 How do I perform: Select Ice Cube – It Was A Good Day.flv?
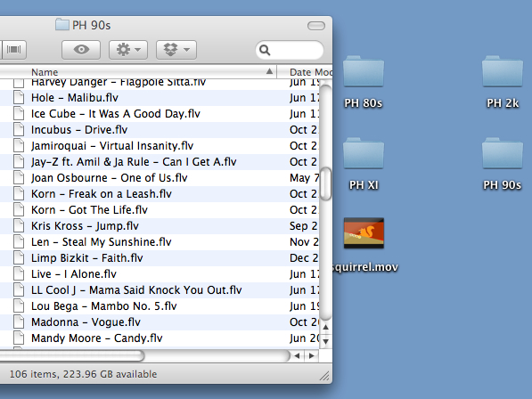pyautogui.click(x=160, y=114)
